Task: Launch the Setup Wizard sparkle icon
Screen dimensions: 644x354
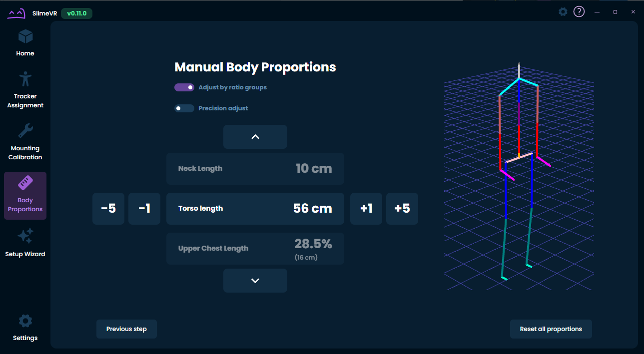Action: [25, 236]
